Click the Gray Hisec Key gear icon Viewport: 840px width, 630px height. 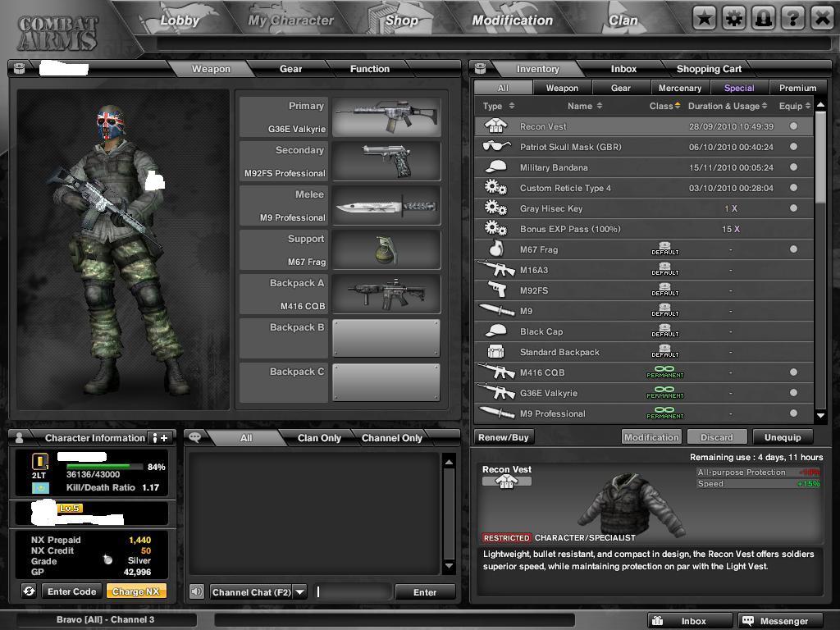(x=495, y=208)
